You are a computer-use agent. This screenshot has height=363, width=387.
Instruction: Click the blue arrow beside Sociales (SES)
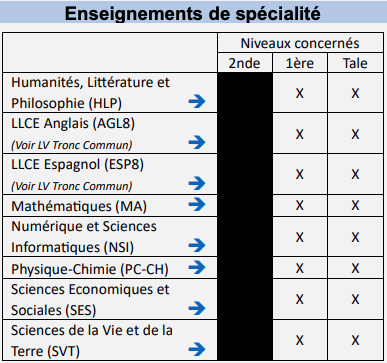(197, 308)
